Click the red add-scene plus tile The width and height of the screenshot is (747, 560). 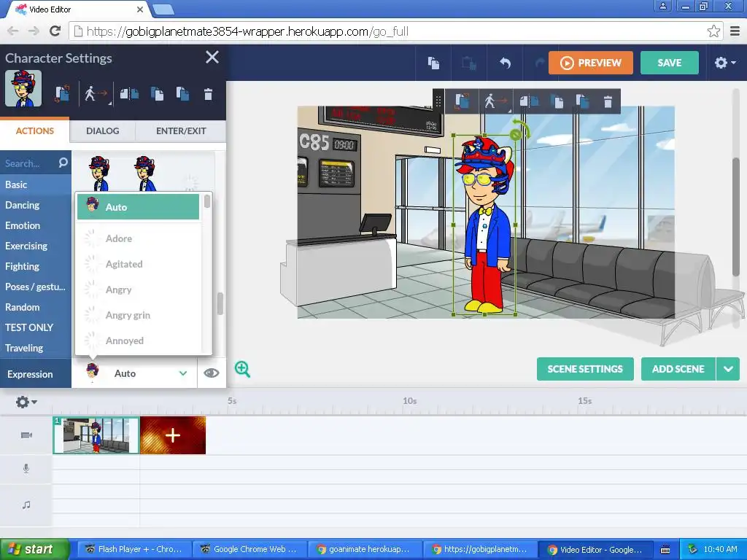pos(173,435)
